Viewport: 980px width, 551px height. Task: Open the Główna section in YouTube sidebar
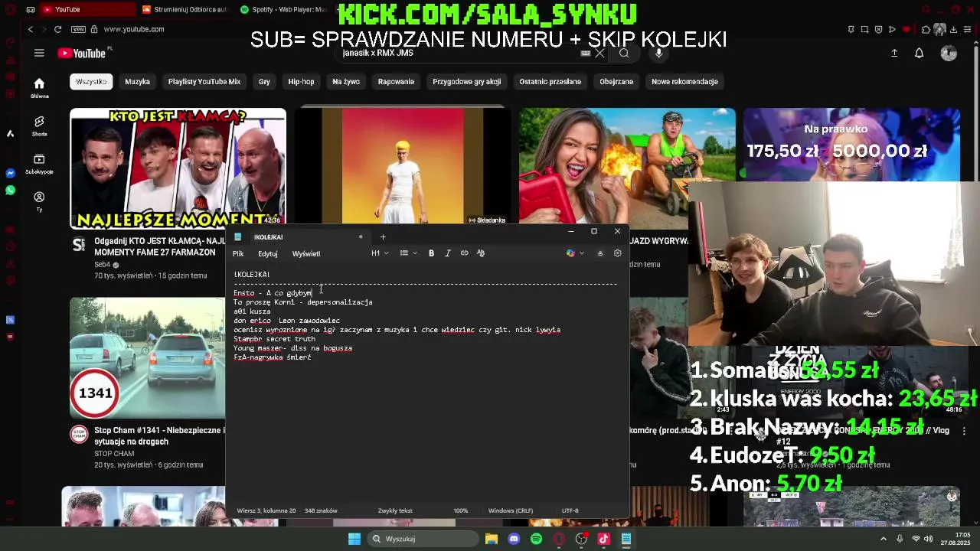[x=39, y=88]
